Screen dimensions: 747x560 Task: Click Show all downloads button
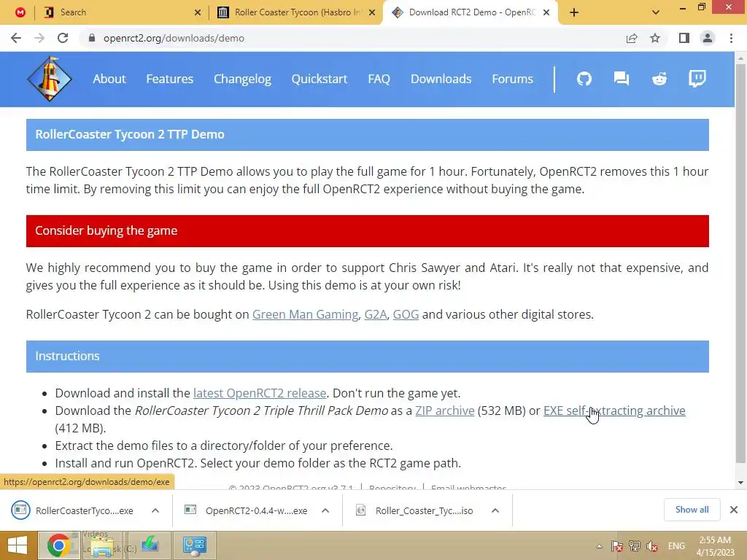coord(692,510)
